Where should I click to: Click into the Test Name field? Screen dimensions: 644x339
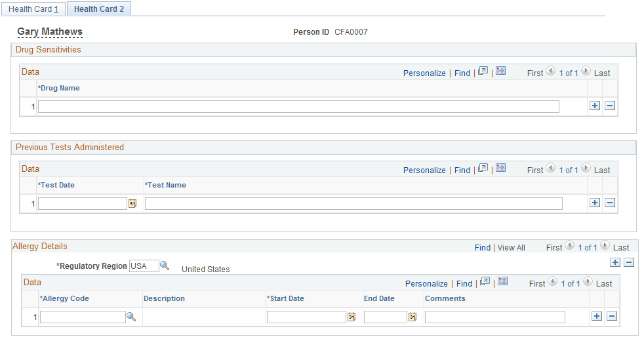pos(353,203)
